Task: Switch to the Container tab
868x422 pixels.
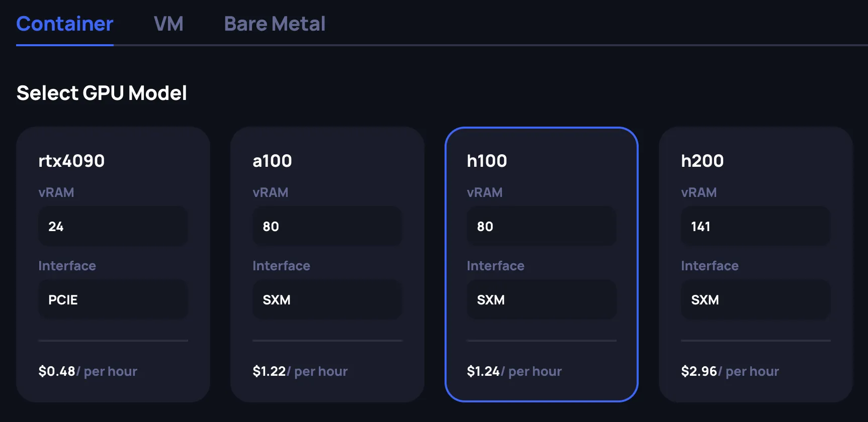Action: pos(65,24)
